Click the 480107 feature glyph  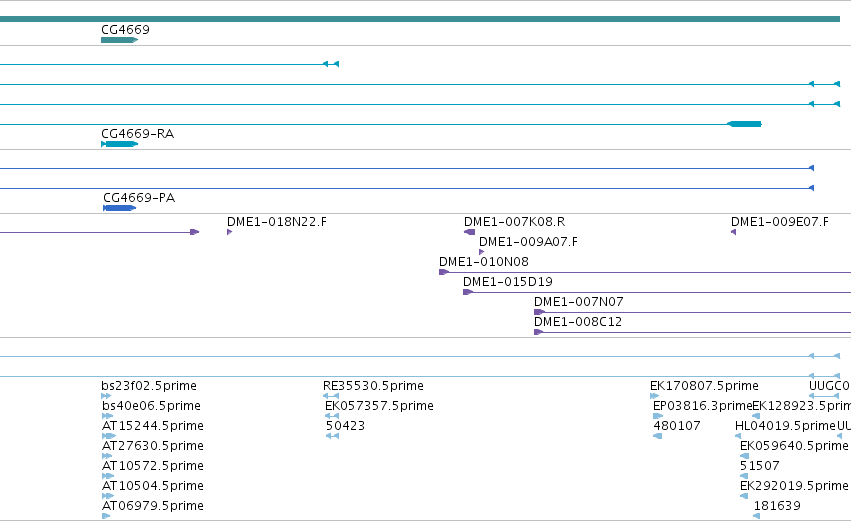657,436
